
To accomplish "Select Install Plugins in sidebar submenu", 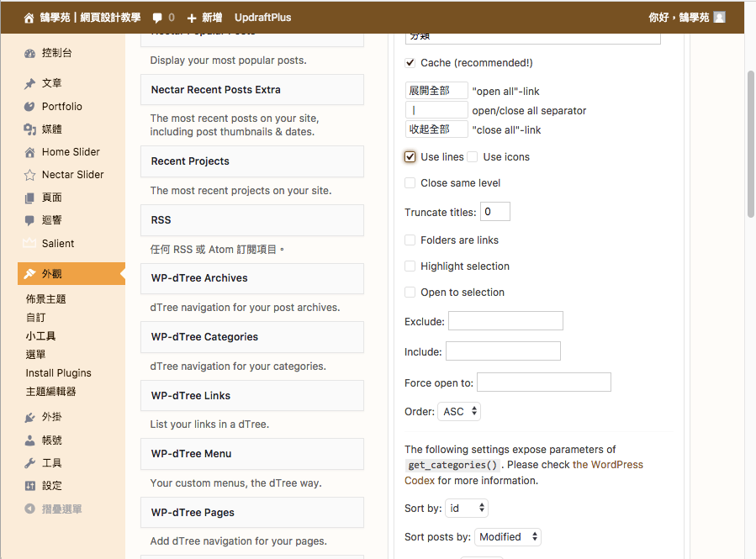I will pyautogui.click(x=58, y=373).
